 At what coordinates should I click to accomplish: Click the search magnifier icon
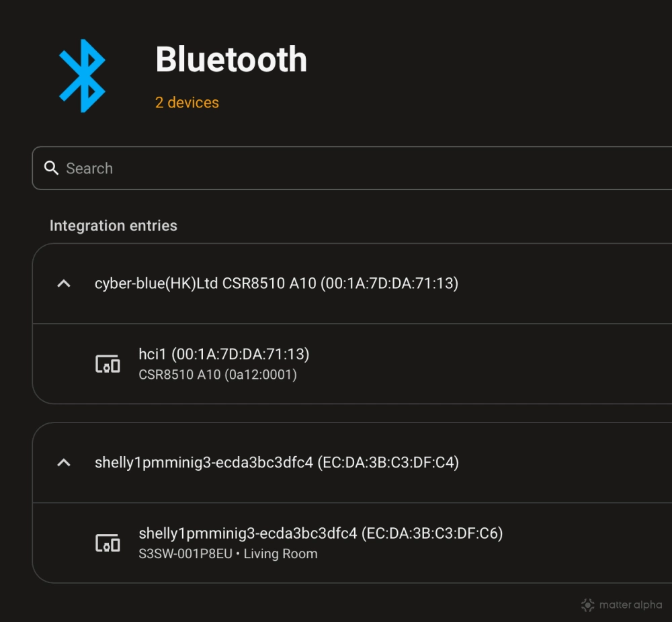(52, 168)
